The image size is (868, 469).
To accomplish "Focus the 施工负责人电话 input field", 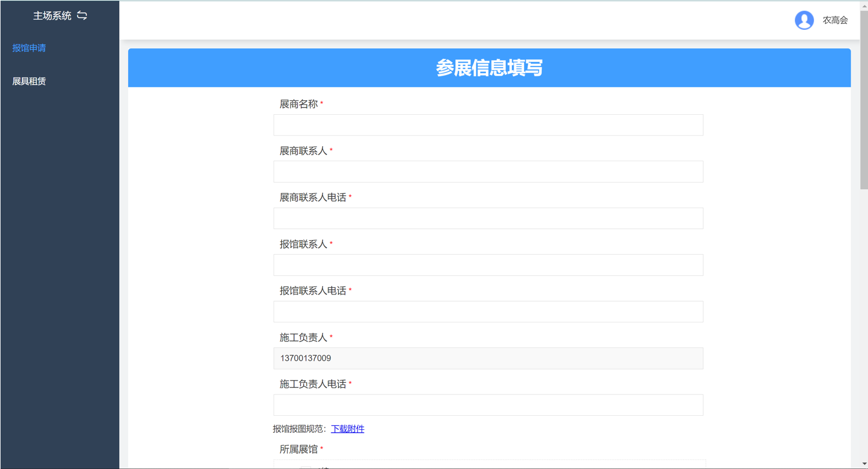I will [488, 405].
